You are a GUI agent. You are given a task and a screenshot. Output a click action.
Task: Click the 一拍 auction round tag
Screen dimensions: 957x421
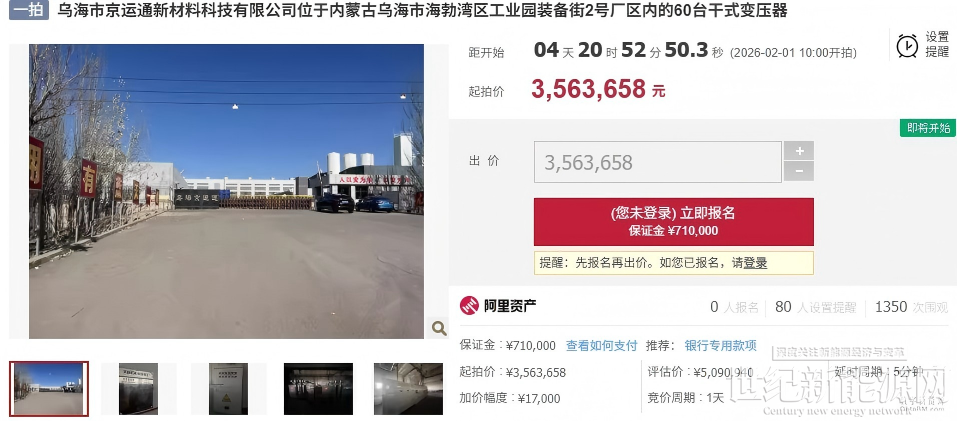pyautogui.click(x=29, y=10)
